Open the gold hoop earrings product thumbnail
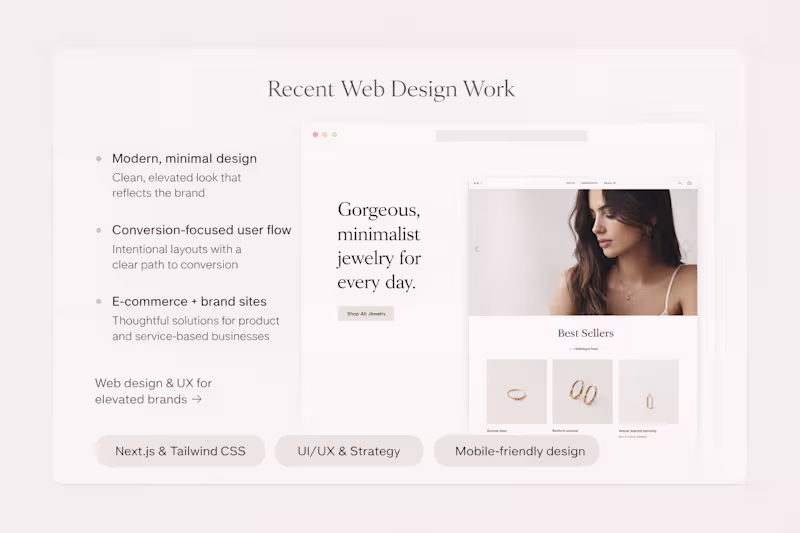 pos(582,392)
